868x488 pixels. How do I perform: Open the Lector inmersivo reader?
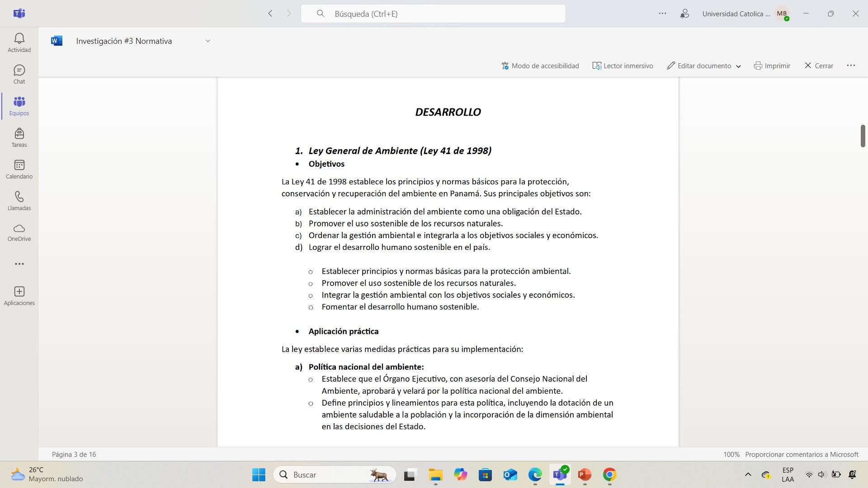point(623,66)
